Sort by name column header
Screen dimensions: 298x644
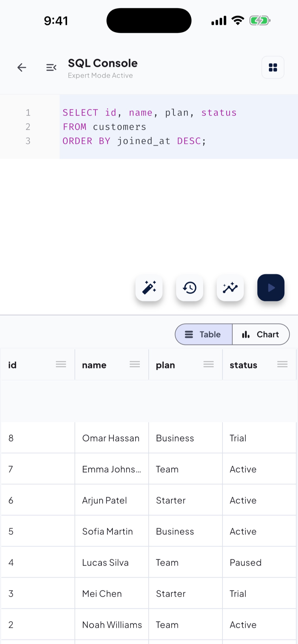click(94, 365)
